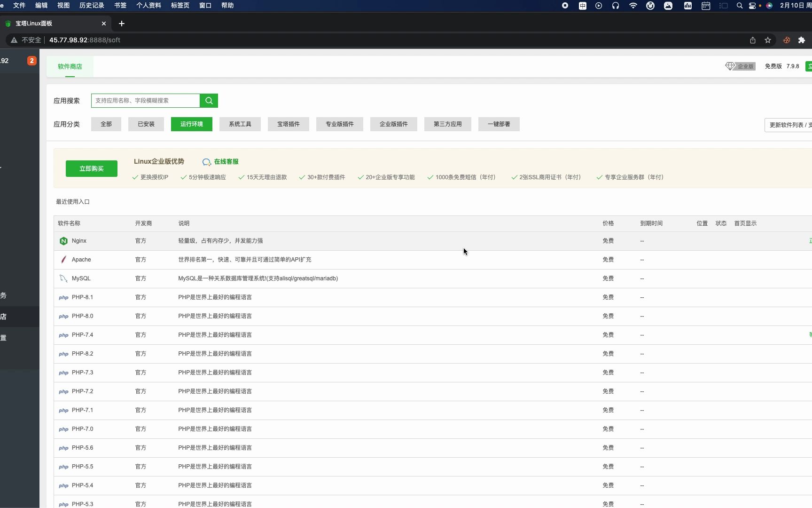Viewport: 812px width, 508px height.
Task: Click the PHP-5.4 software name
Action: tap(82, 485)
